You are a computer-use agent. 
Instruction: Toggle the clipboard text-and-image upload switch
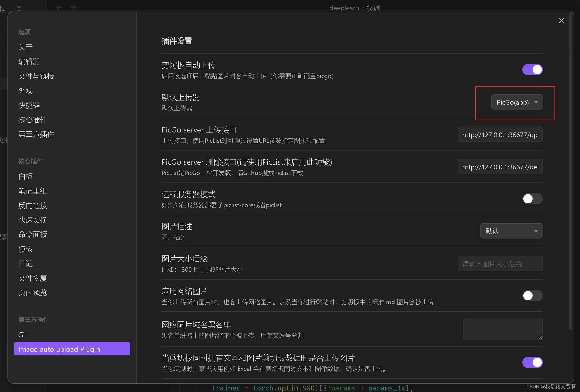(x=532, y=362)
